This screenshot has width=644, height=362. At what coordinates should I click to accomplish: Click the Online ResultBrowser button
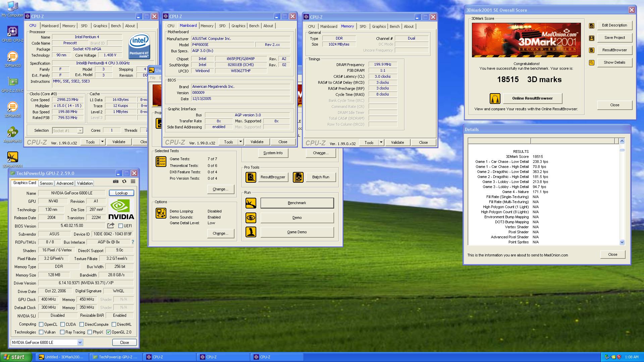click(x=532, y=98)
